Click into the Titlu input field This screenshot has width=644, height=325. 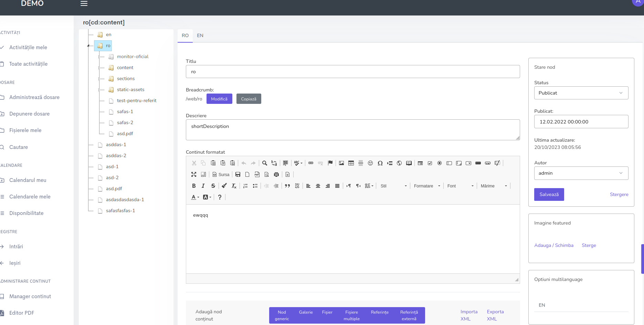click(x=352, y=72)
